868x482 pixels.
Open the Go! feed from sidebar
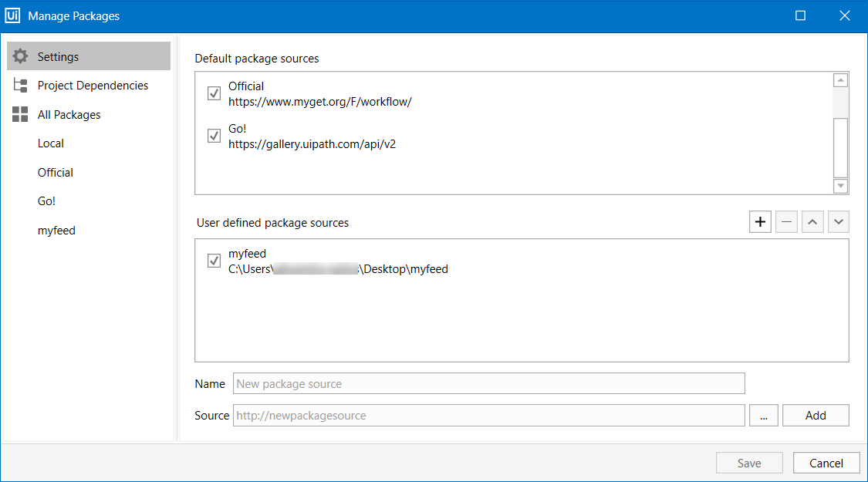[x=46, y=201]
